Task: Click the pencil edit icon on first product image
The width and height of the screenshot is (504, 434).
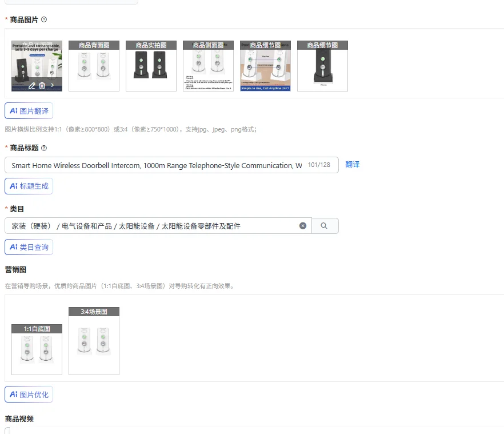Action: (31, 86)
